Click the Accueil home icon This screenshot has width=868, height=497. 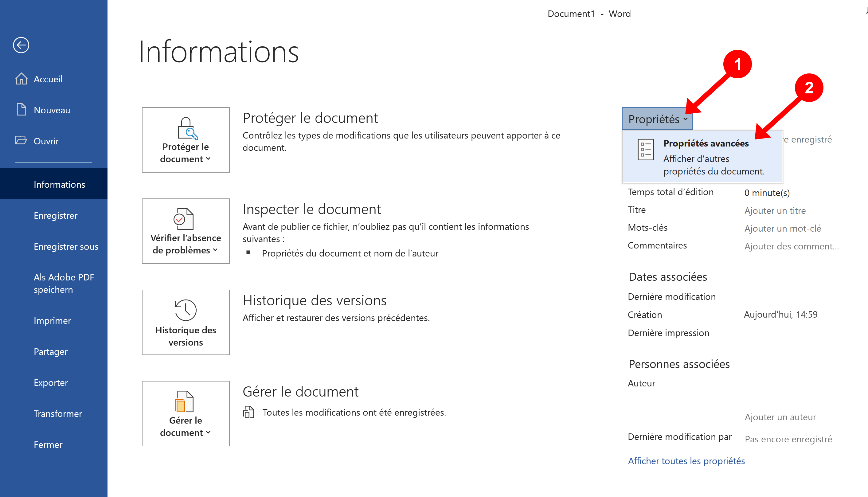pos(21,79)
